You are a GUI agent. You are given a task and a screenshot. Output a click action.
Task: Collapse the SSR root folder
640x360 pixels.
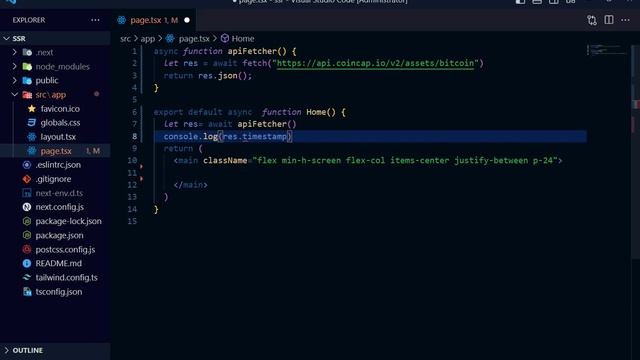pyautogui.click(x=7, y=38)
